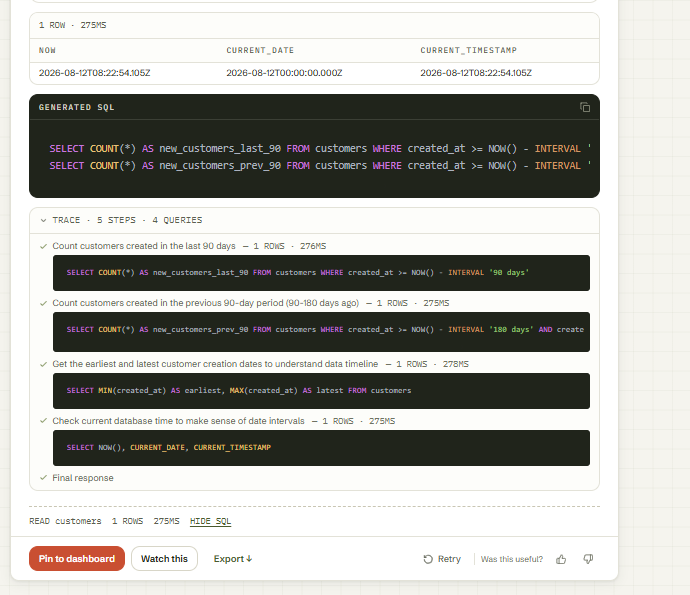Click the SELECT NOW(), CURRENT_DATE SQL block
Screen dimensions: 690x595
[x=321, y=448]
